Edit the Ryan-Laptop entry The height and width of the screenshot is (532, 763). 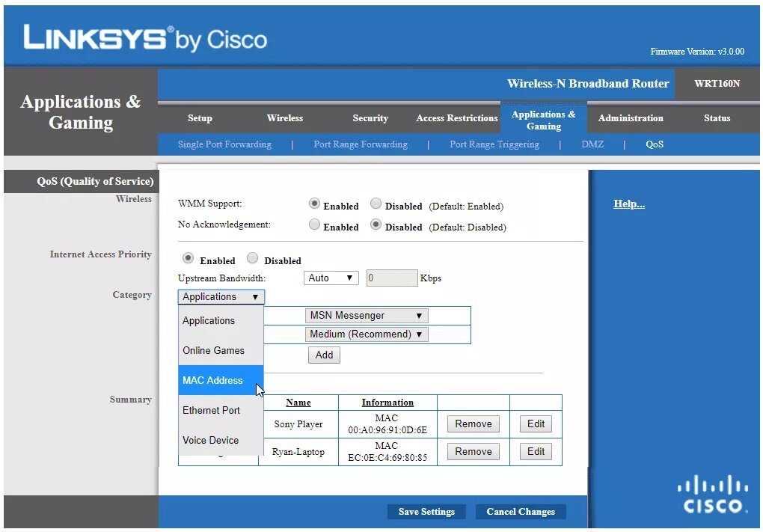pos(536,452)
